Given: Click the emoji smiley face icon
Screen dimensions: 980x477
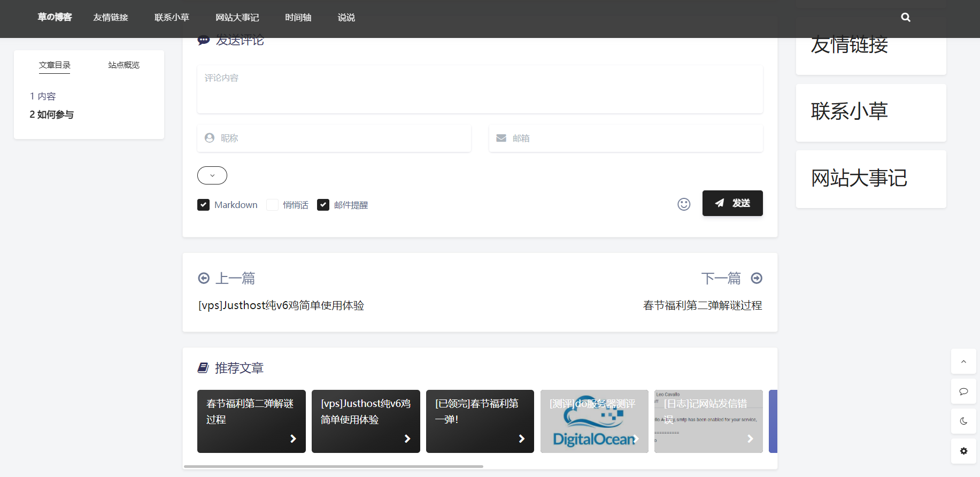Looking at the screenshot, I should (684, 204).
